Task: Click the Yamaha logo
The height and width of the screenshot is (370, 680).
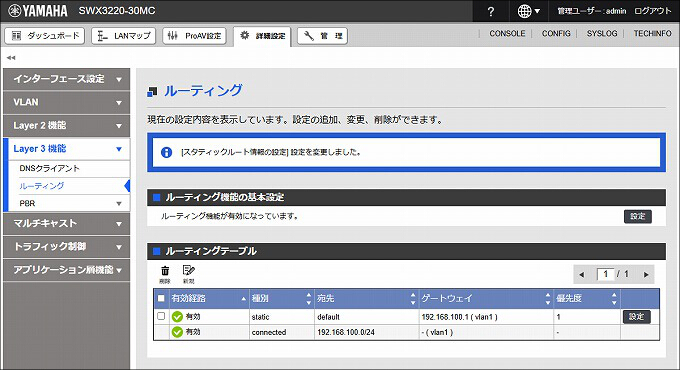Action: 38,11
